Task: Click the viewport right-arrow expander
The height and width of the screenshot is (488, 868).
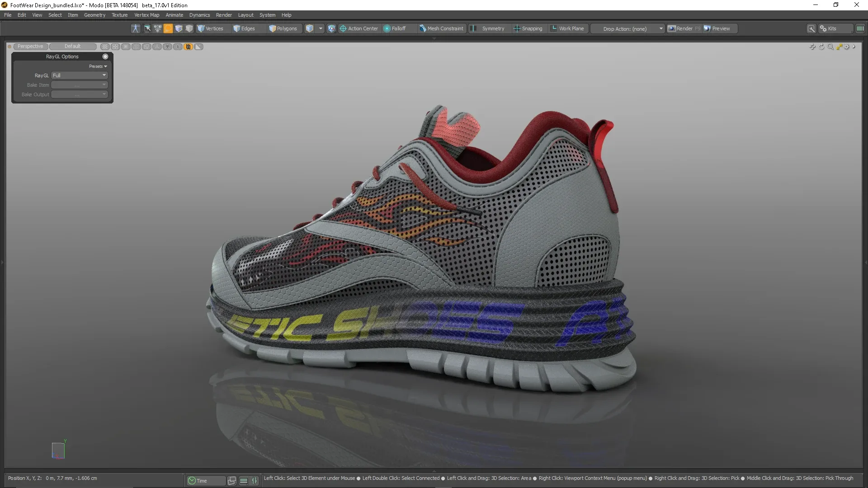Action: click(x=854, y=47)
